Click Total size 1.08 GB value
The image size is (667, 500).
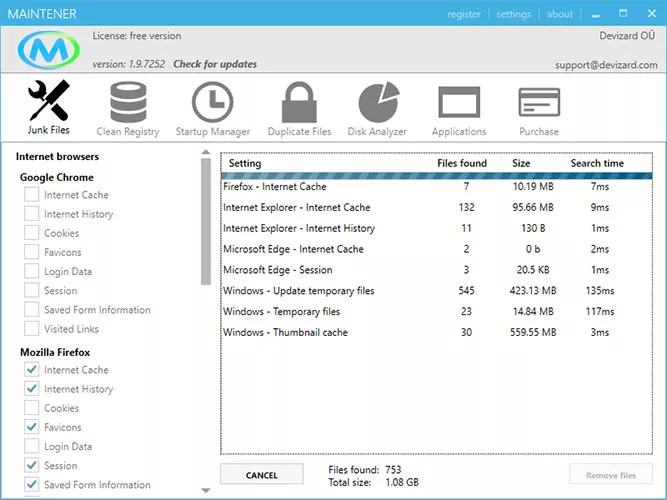(x=402, y=482)
